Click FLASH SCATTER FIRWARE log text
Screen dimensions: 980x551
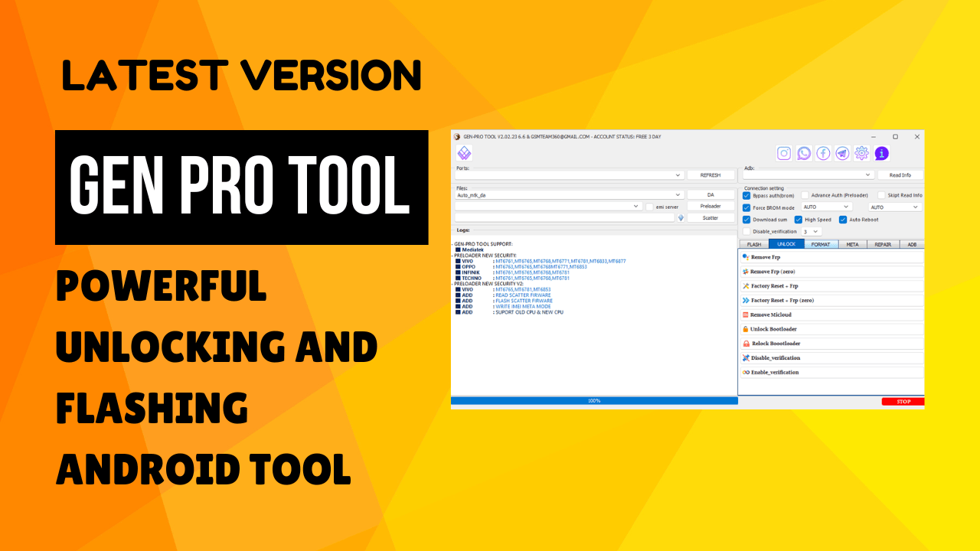(524, 301)
